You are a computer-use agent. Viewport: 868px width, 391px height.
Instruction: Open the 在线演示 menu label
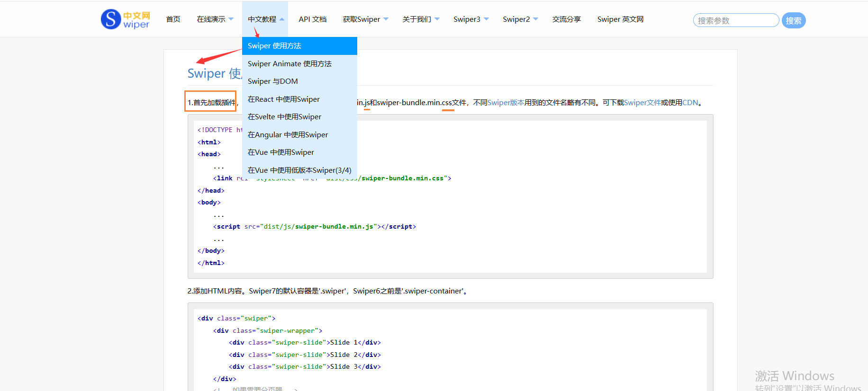click(211, 19)
